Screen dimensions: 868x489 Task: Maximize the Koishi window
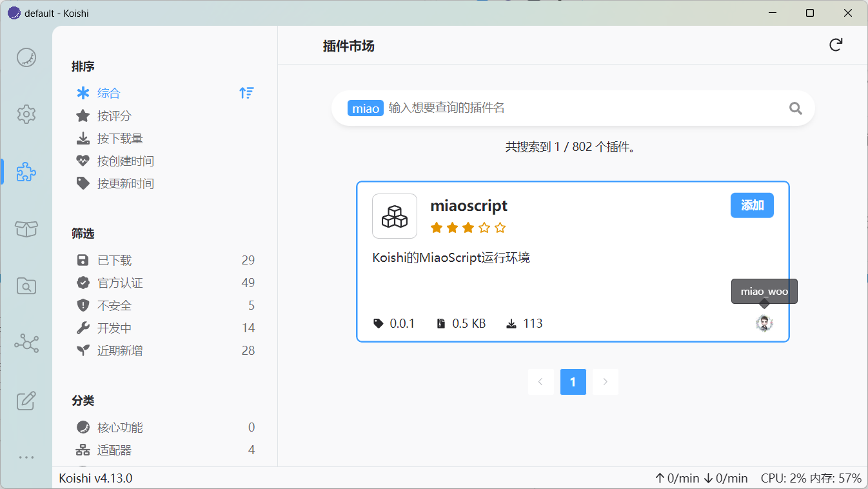(810, 13)
